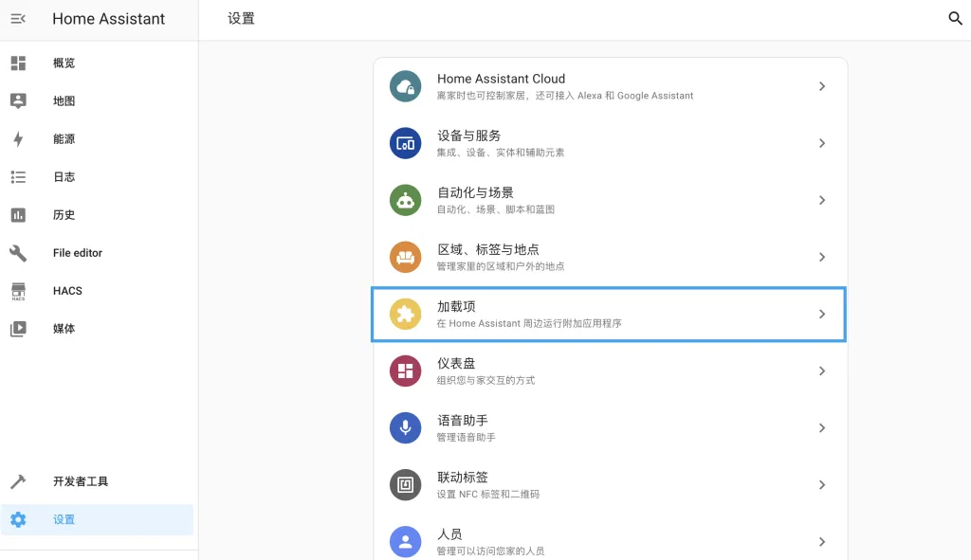The image size is (971, 560).
Task: Click the 能源 lightning bolt icon
Action: (19, 139)
